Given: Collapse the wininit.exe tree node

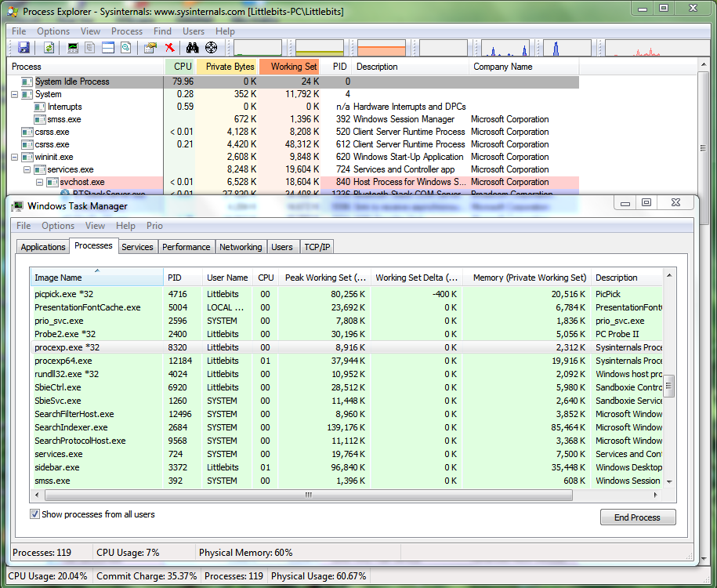Looking at the screenshot, I should [15, 157].
